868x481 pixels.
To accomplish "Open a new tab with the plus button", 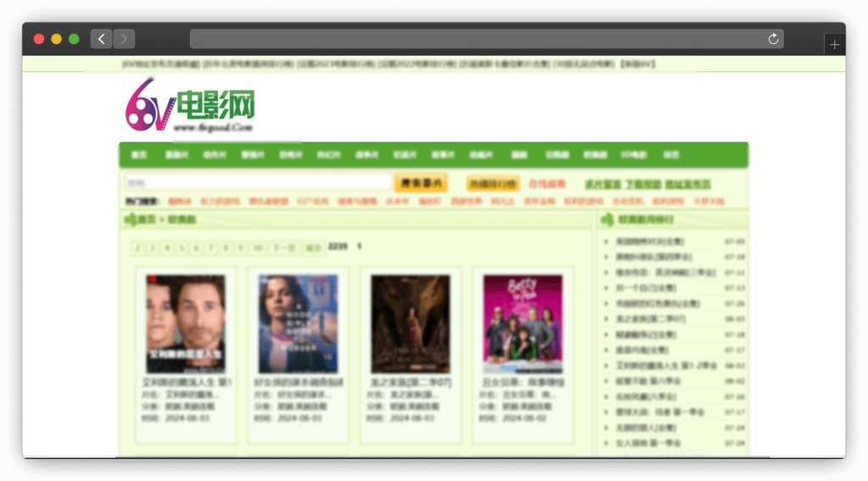I will pyautogui.click(x=834, y=44).
